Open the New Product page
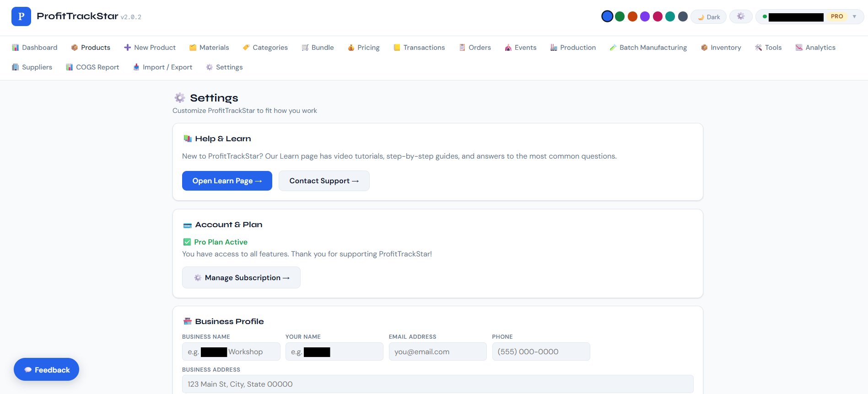Screen dimensions: 868x394 click(150, 48)
